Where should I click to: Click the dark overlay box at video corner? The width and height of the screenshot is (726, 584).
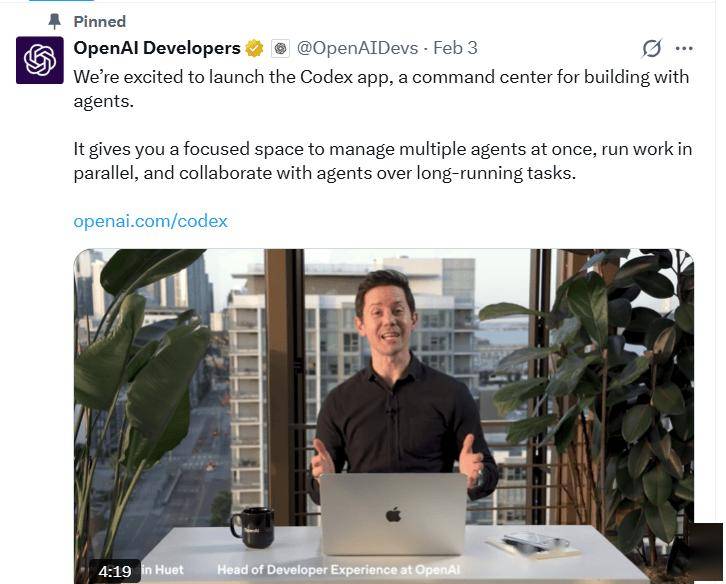705,552
